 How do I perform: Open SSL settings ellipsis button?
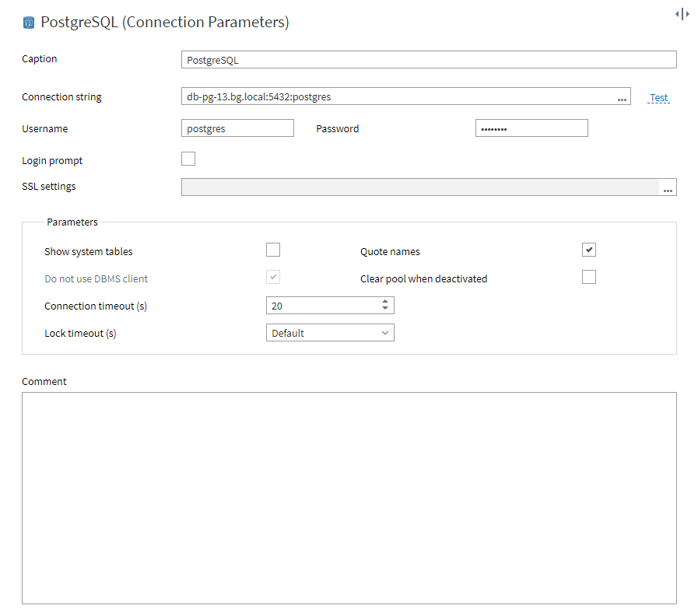[x=668, y=188]
